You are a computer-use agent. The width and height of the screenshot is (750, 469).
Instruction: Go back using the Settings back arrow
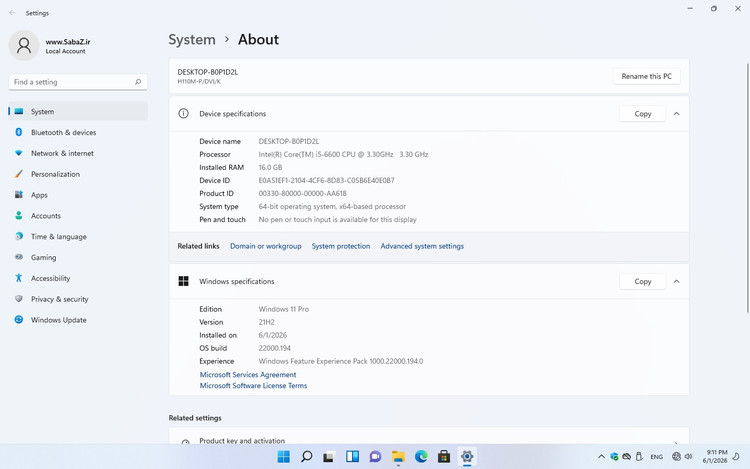[12, 13]
